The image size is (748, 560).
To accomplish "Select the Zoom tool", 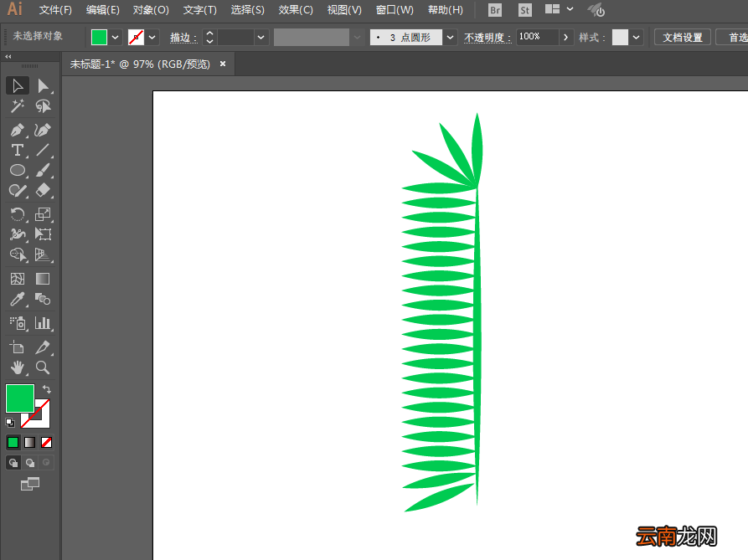I will click(43, 367).
